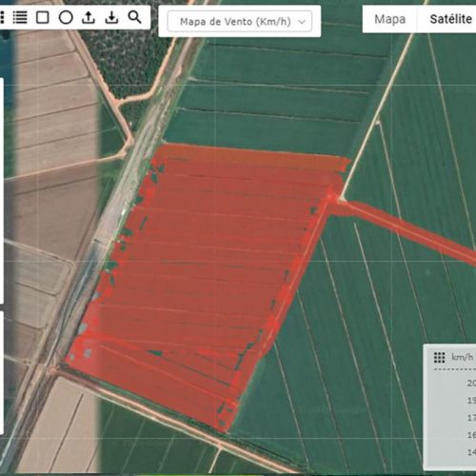The image size is (476, 476).
Task: Switch to the Satélite view tab
Action: tap(450, 19)
